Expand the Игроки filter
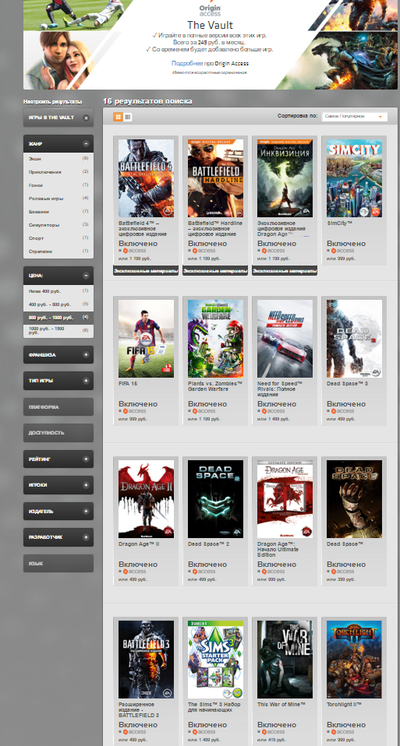400x746 pixels. tap(86, 485)
